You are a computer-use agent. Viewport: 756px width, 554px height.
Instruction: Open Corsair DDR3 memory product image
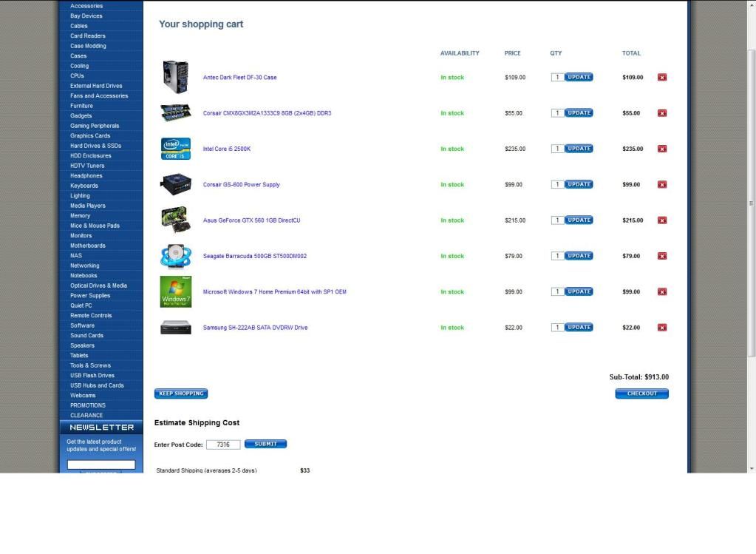(175, 113)
